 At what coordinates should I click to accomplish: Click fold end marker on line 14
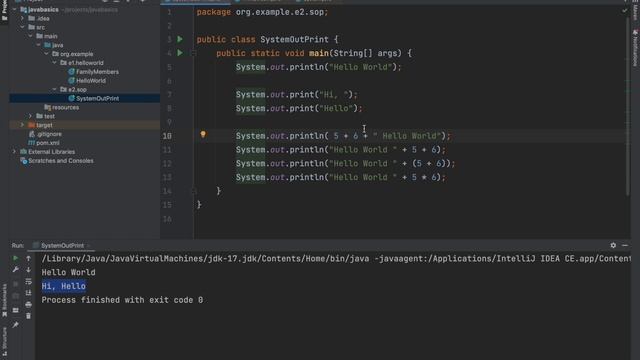click(x=194, y=191)
